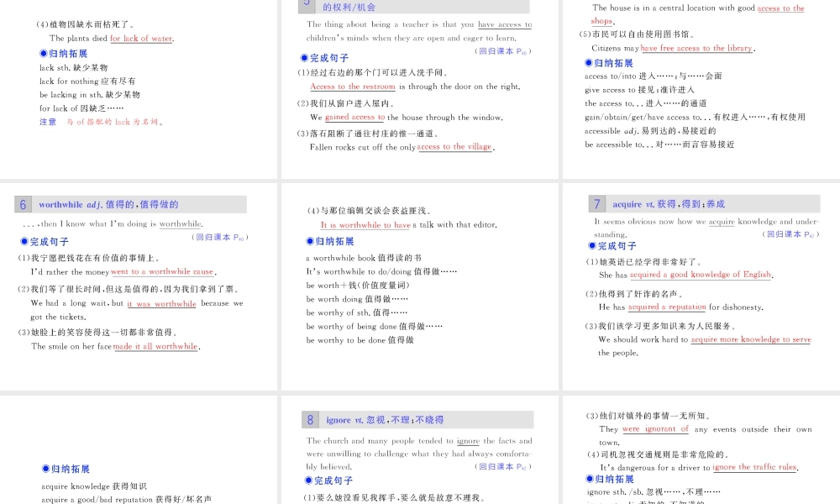Click the 归纳拓展 heading above 'a worthwhile book'
The image size is (840, 504).
(330, 242)
